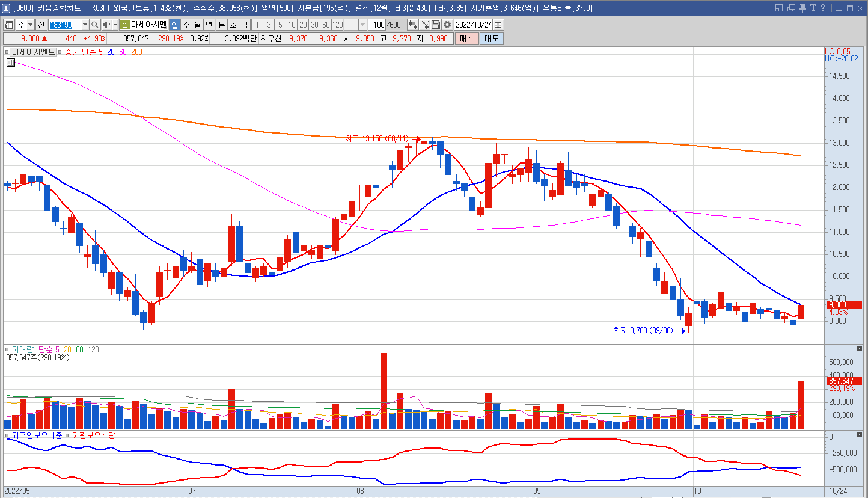Select interval 20 button

click(303, 25)
